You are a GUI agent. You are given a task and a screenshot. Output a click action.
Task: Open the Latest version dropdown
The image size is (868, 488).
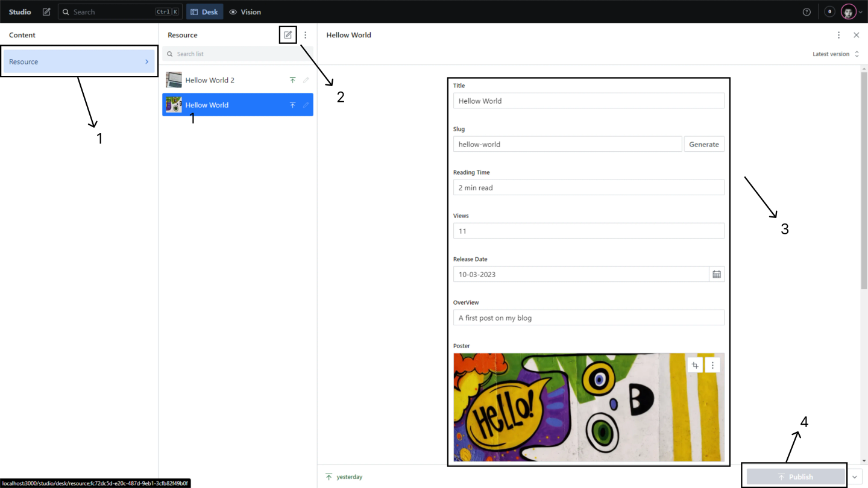[x=835, y=54]
